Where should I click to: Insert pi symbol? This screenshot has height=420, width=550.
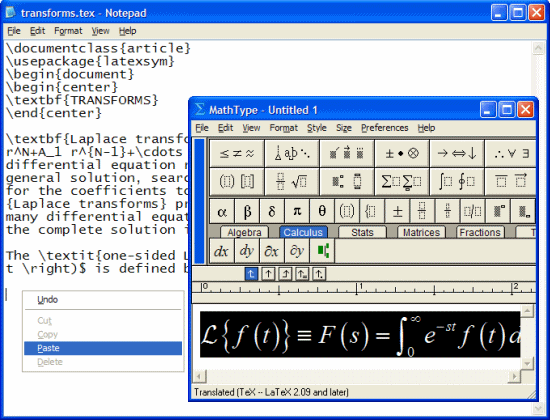pyautogui.click(x=297, y=211)
